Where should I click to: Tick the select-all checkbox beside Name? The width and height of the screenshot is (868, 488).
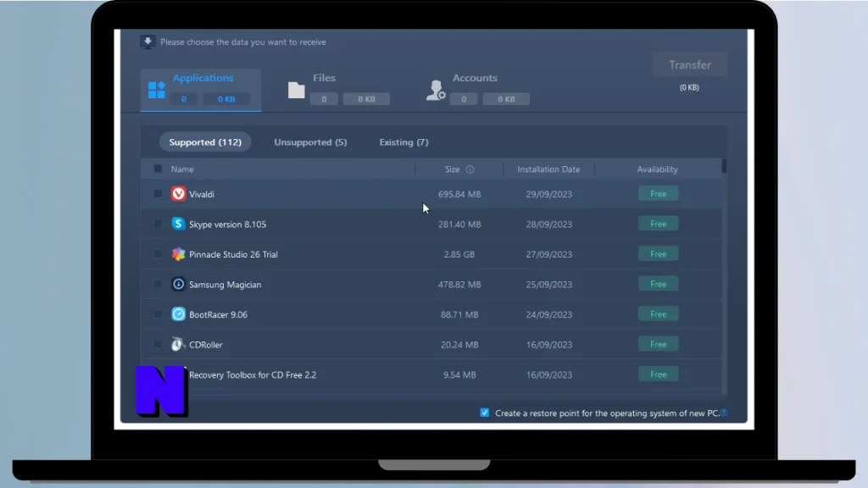(158, 169)
